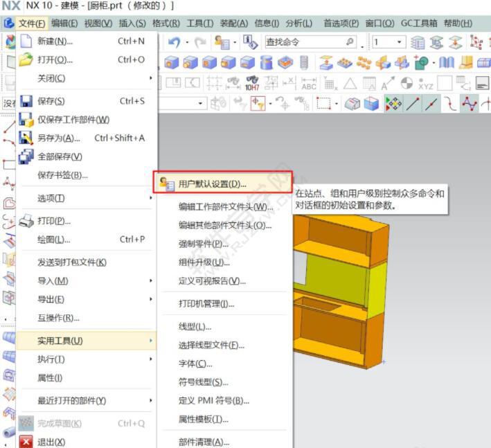Click the redo arrow icon

[200, 42]
